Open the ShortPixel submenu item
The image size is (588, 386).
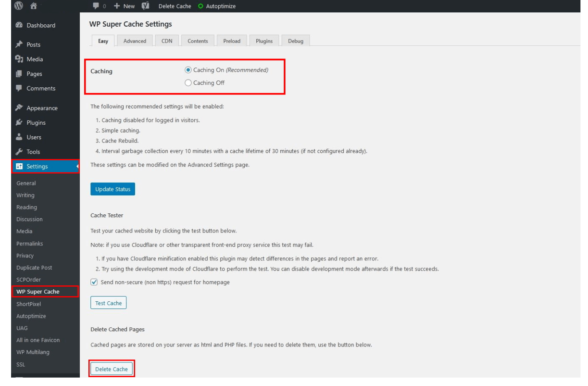[x=28, y=304]
